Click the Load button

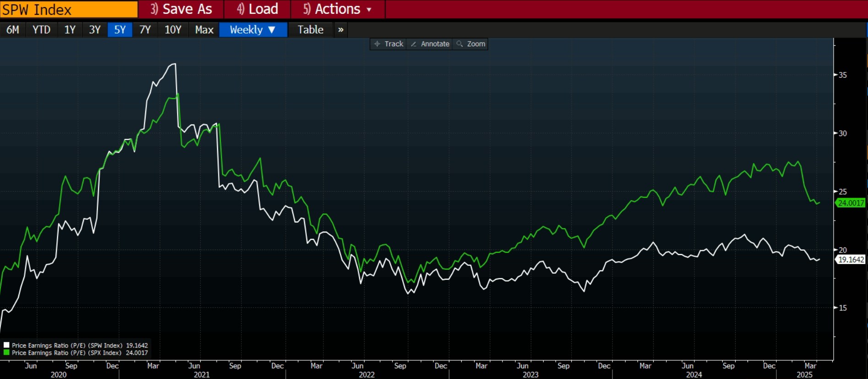point(257,9)
